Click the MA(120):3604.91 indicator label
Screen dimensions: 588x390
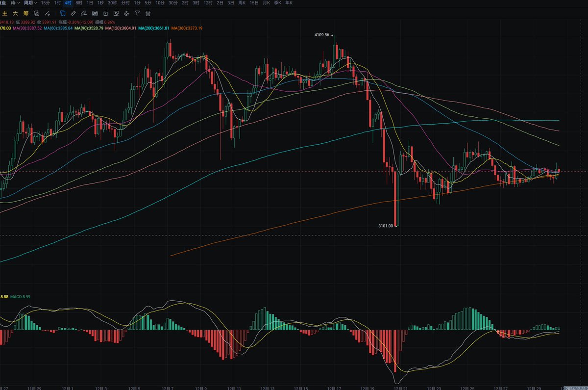click(x=121, y=28)
